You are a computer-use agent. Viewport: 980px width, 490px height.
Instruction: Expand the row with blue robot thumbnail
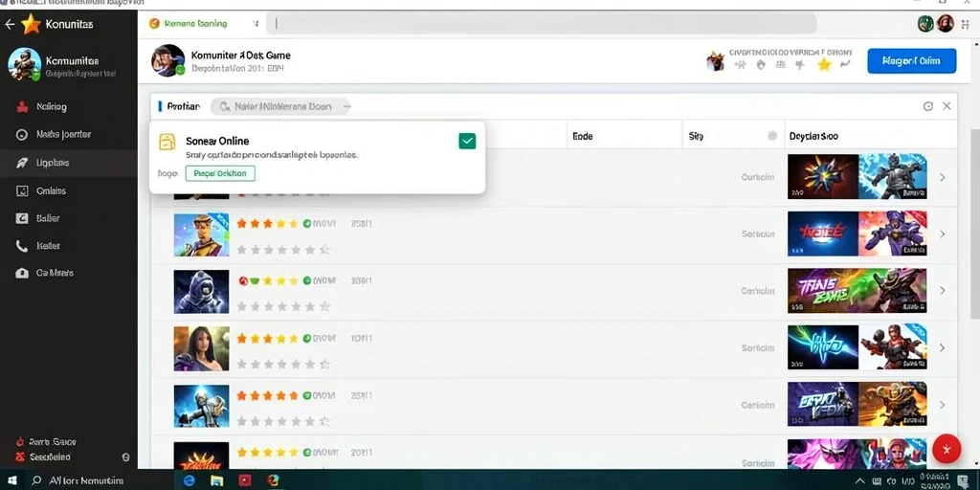point(943,177)
